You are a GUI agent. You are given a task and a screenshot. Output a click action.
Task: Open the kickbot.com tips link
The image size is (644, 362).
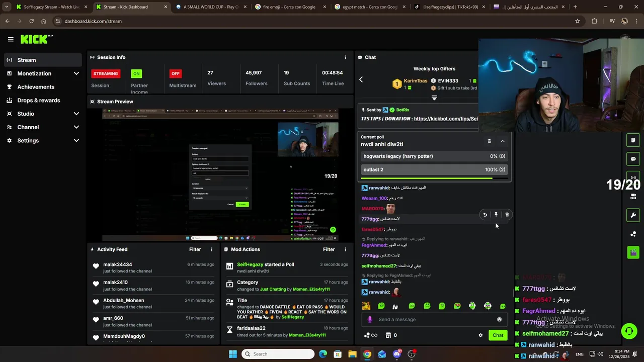(446, 119)
